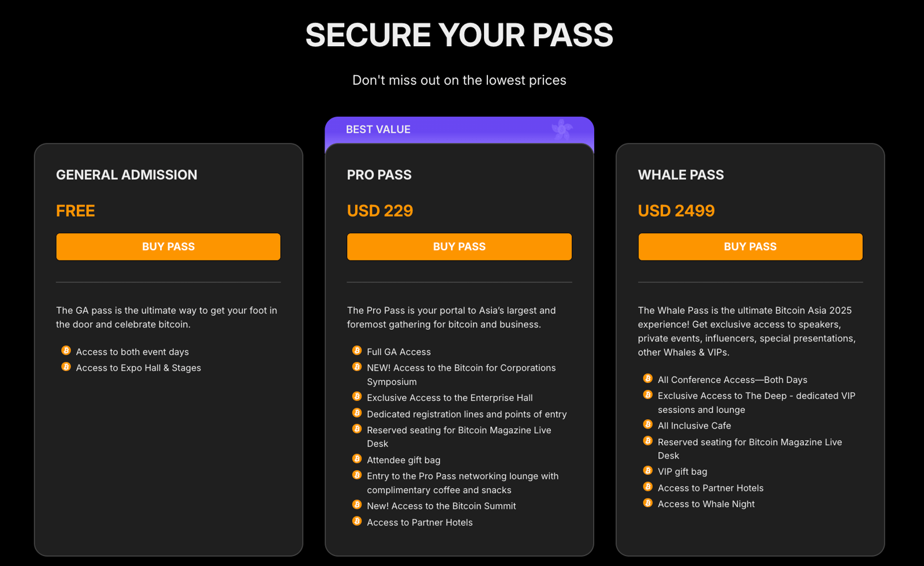Click the Pro Pass card heading
The height and width of the screenshot is (566, 924).
click(x=379, y=175)
